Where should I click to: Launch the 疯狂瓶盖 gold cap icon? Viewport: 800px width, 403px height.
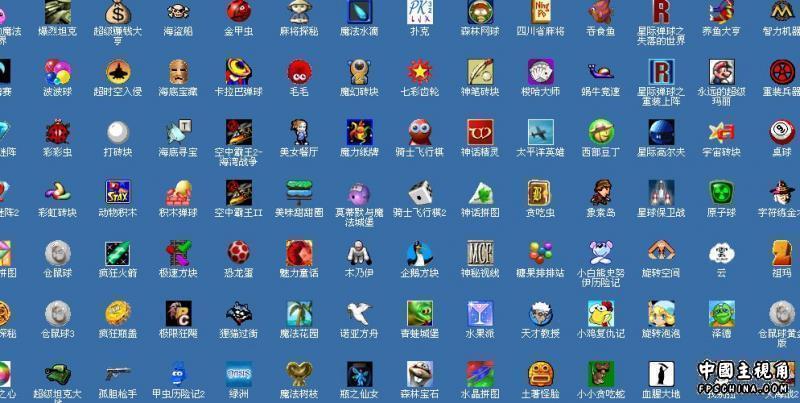coord(118,313)
